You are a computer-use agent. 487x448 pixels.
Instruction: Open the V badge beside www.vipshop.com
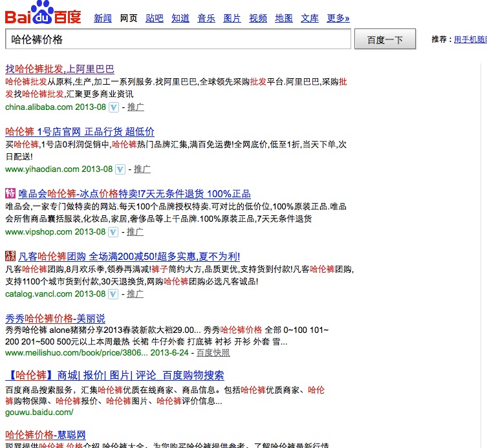point(113,232)
